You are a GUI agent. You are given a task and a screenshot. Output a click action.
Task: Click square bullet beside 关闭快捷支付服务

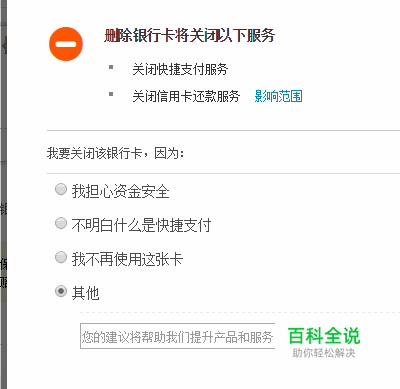pos(111,68)
